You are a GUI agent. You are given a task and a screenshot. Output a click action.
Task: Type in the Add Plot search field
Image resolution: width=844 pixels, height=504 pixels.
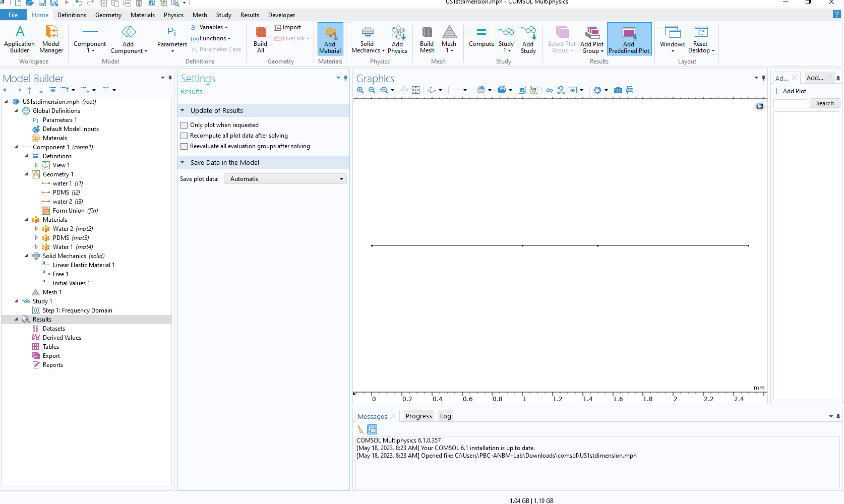pyautogui.click(x=790, y=103)
